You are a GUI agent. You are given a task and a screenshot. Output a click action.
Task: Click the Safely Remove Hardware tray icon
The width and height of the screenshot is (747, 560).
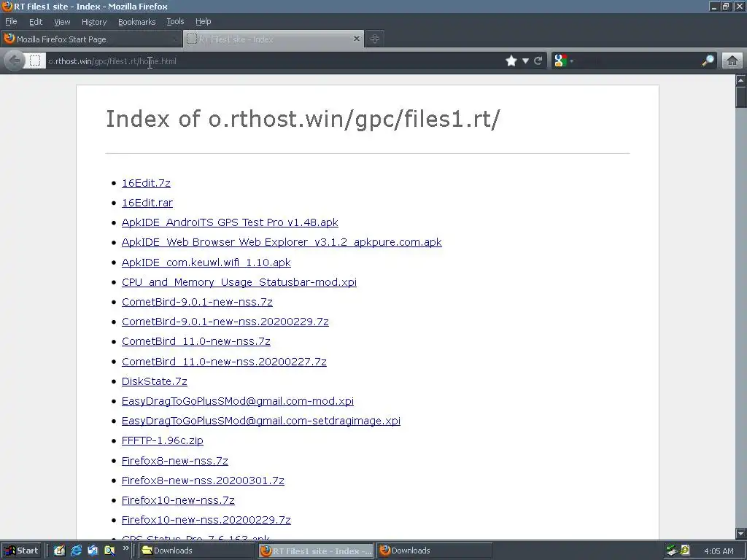click(672, 551)
